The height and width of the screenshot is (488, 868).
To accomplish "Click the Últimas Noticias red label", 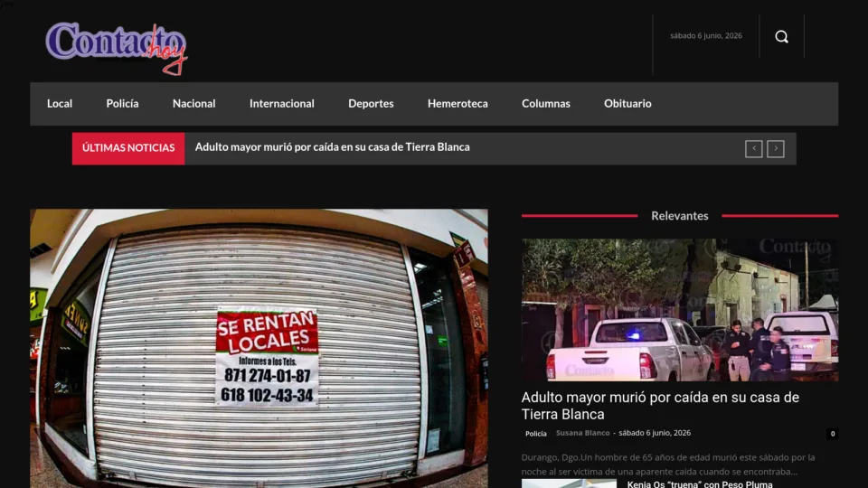I will coord(128,148).
